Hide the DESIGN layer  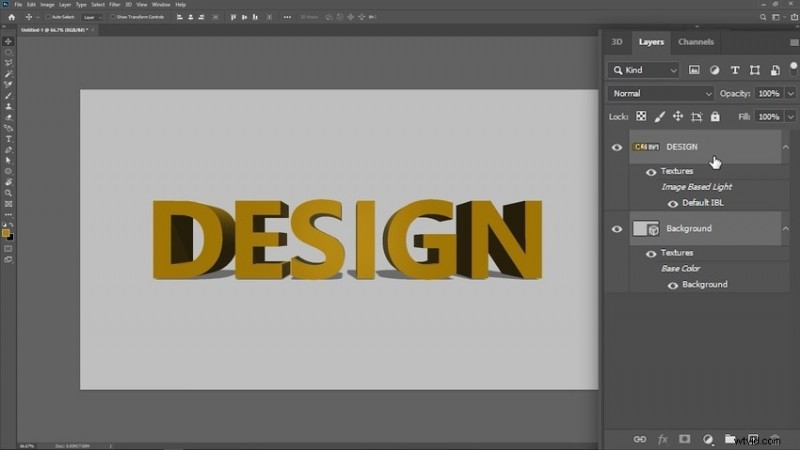[617, 147]
